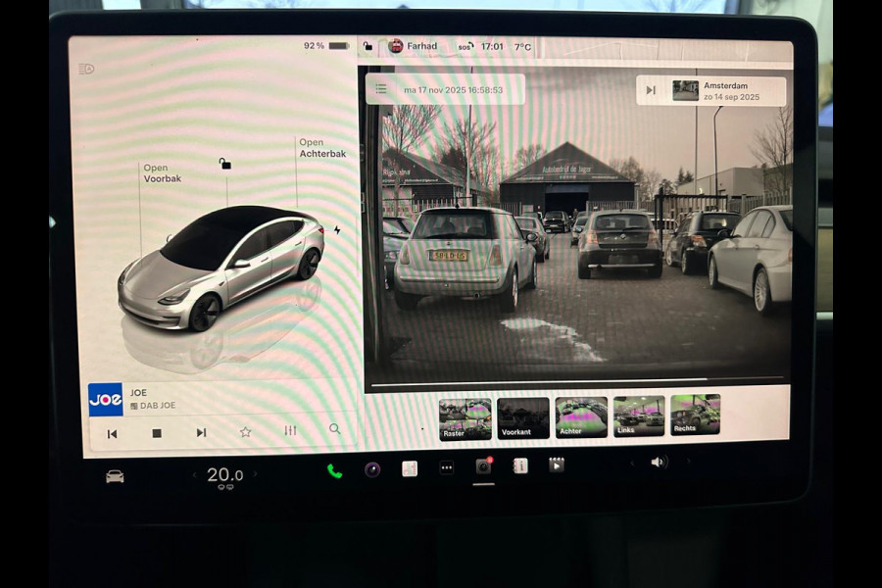The image size is (882, 588).
Task: Tap the voice recorder icon in bottom bar
Action: click(x=370, y=468)
